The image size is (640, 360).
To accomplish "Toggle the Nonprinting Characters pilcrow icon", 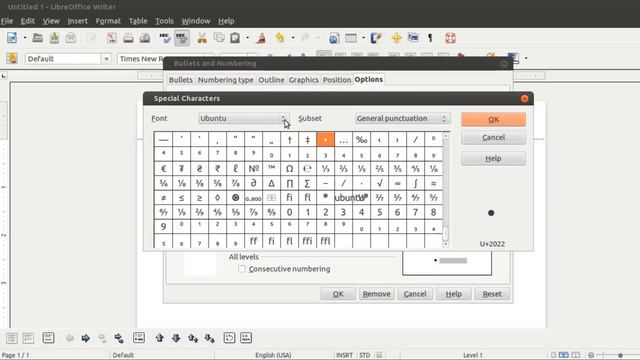I will [x=430, y=38].
